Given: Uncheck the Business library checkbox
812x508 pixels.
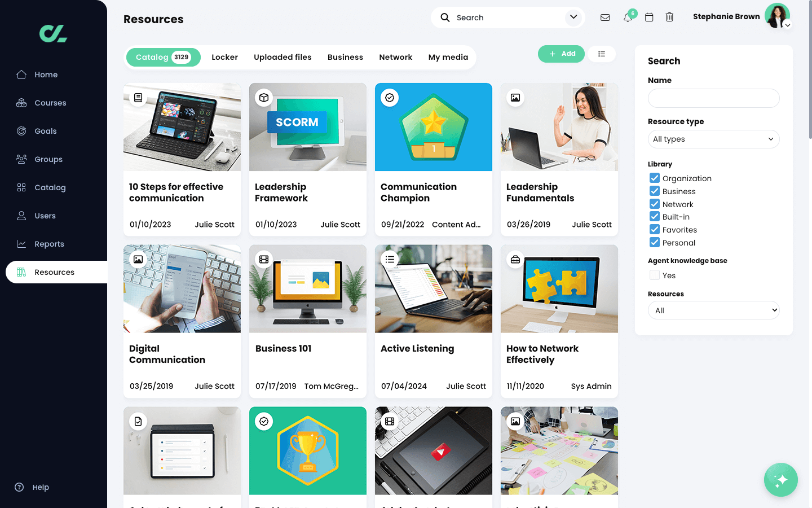Looking at the screenshot, I should [655, 191].
